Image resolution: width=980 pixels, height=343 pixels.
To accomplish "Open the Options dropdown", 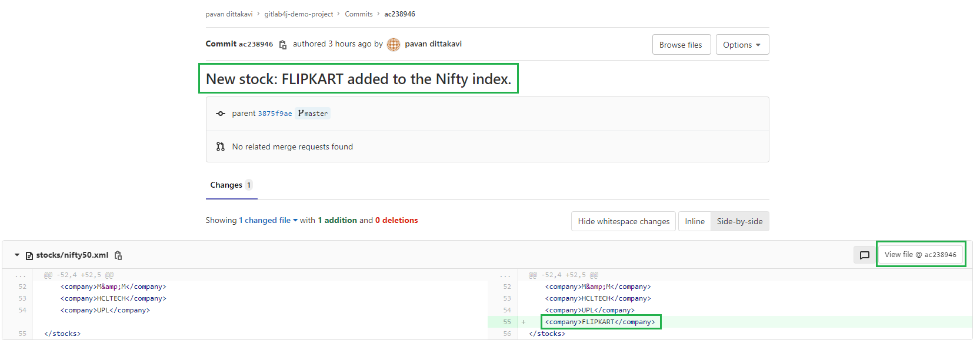I will tap(742, 45).
